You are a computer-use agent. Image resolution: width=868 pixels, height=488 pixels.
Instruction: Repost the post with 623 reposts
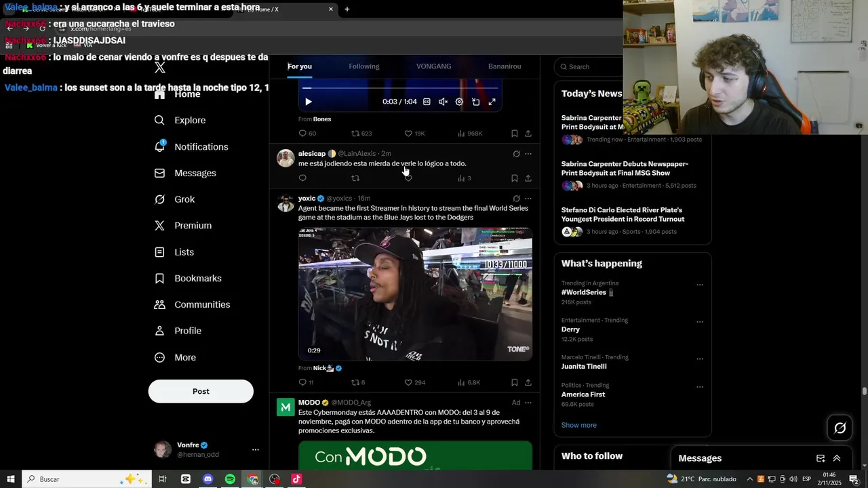tap(361, 134)
